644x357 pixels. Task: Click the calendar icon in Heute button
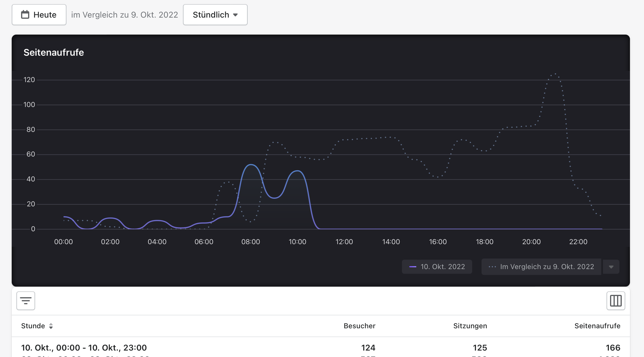[25, 15]
